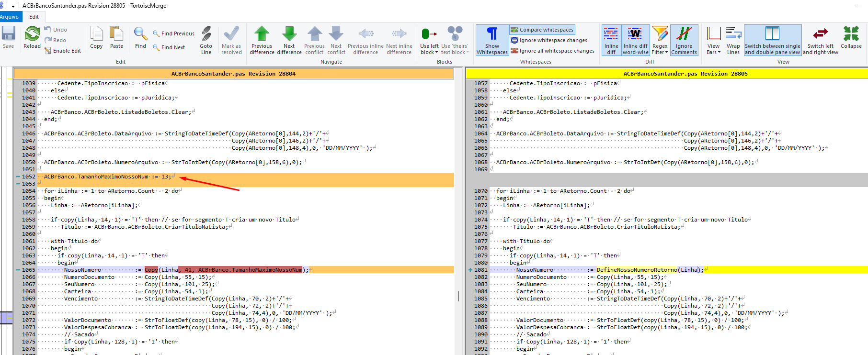Open Goto Line

(206, 40)
